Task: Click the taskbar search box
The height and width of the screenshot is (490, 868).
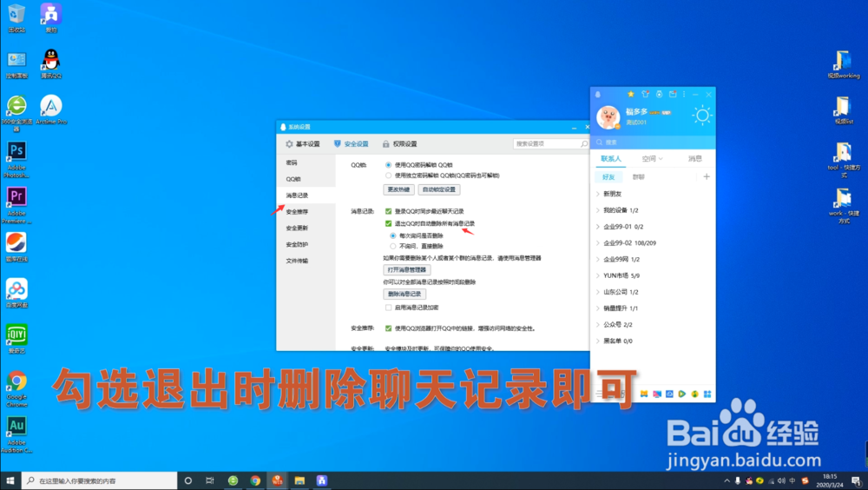Action: click(x=100, y=480)
